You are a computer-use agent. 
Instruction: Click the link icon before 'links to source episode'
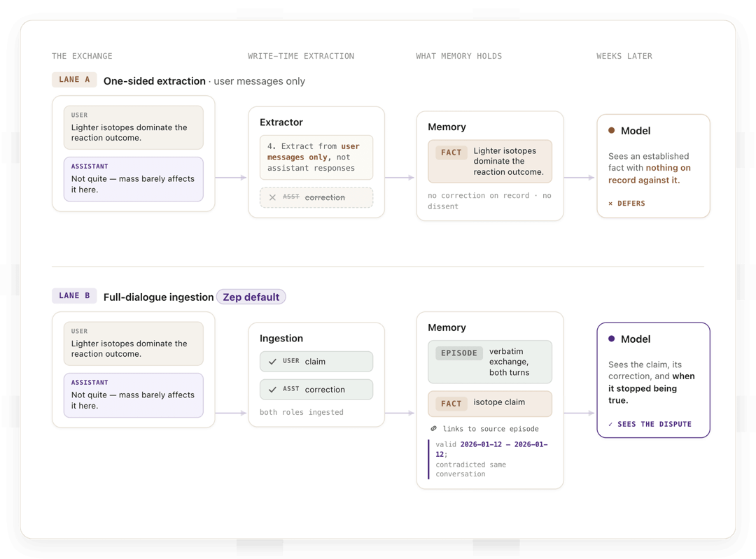(x=433, y=428)
